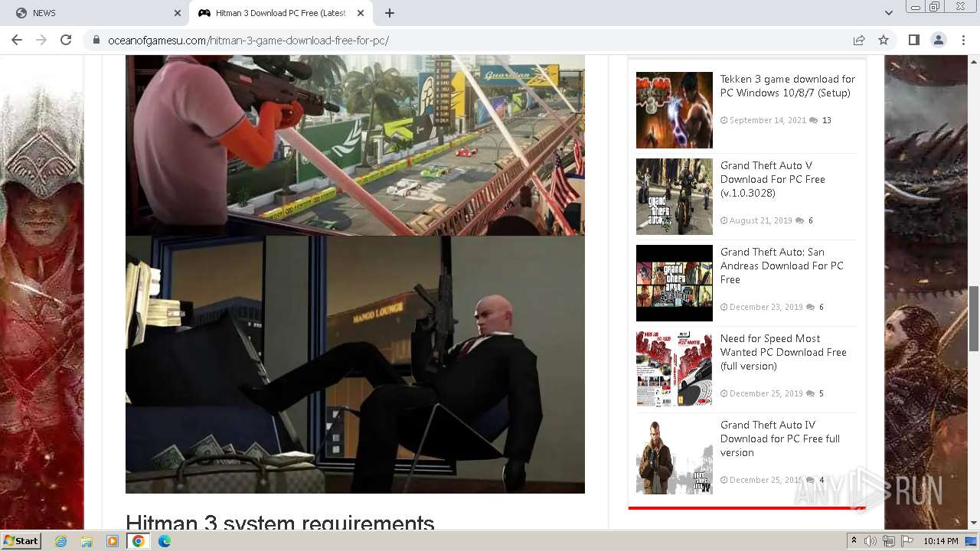Share this page using the share icon
This screenshot has height=551, width=980.
point(859,40)
